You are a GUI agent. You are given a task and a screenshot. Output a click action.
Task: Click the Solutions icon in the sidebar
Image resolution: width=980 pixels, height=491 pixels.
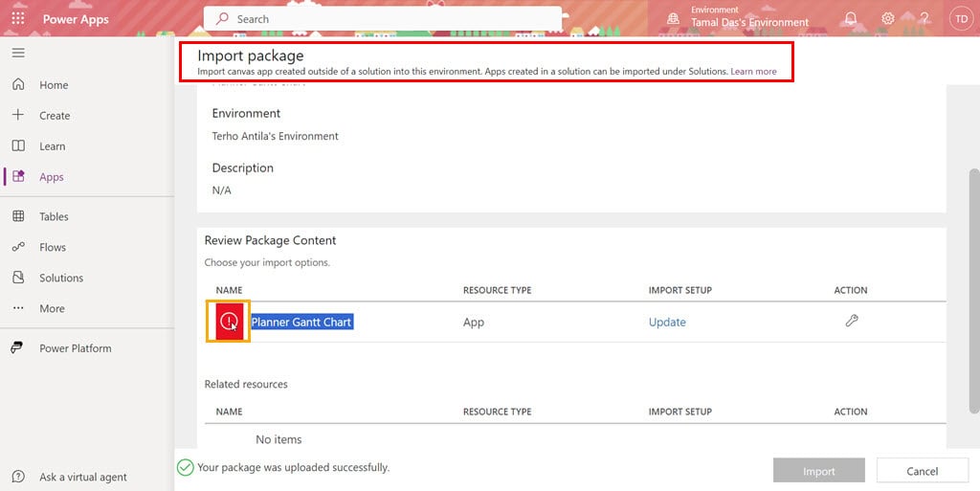click(x=19, y=278)
